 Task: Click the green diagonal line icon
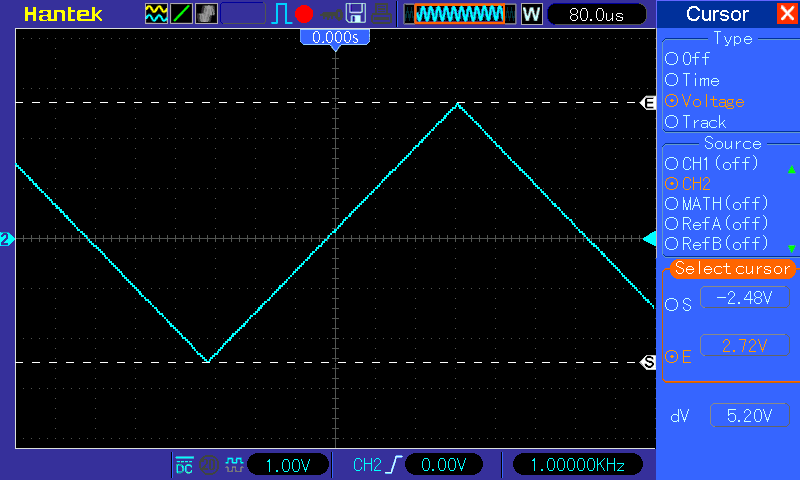[x=181, y=14]
